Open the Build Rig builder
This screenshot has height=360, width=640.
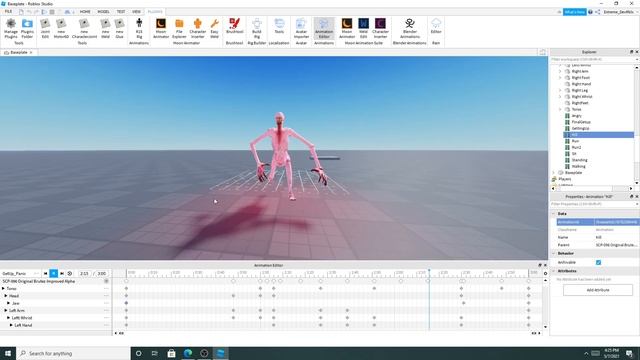[x=257, y=28]
